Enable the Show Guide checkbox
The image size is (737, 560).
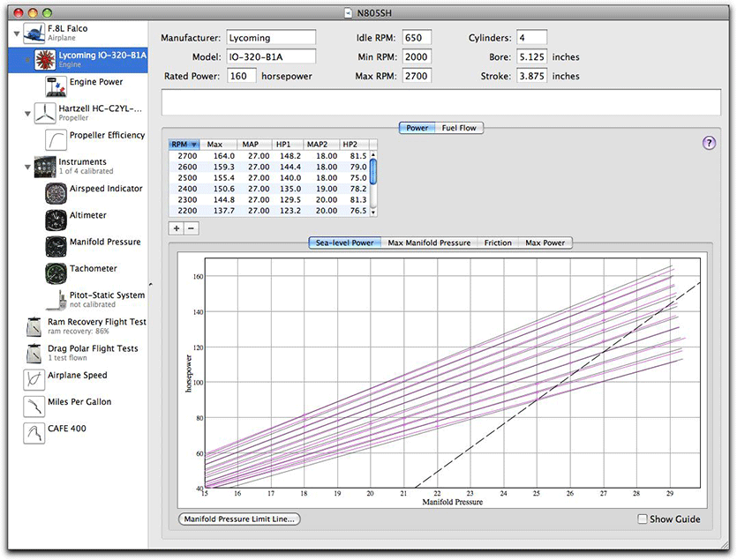642,519
